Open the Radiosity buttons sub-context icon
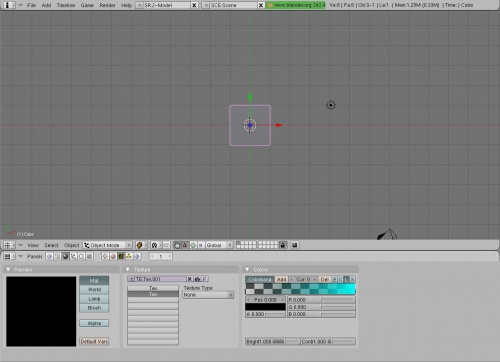 (x=129, y=256)
